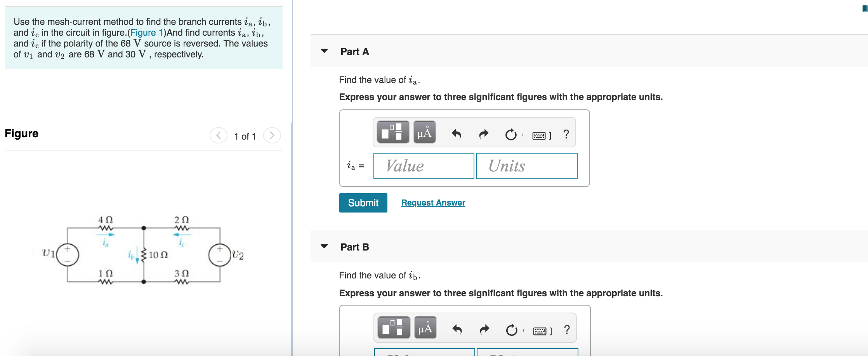Submit the Part A answer

[x=363, y=202]
